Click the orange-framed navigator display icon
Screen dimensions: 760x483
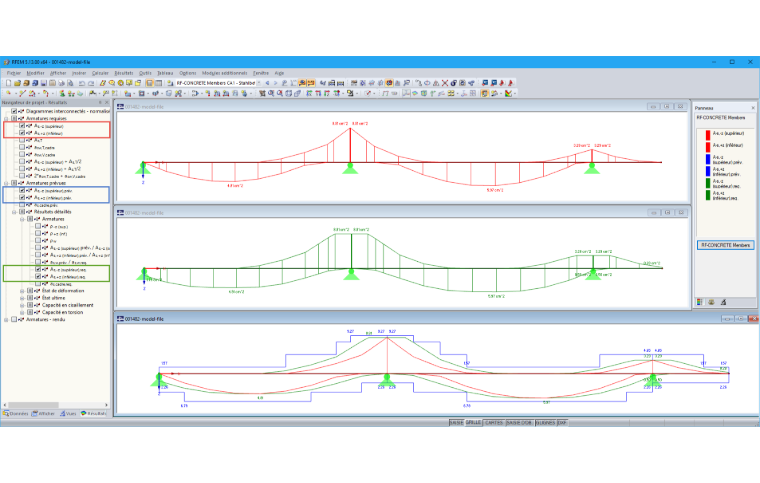pos(150,83)
